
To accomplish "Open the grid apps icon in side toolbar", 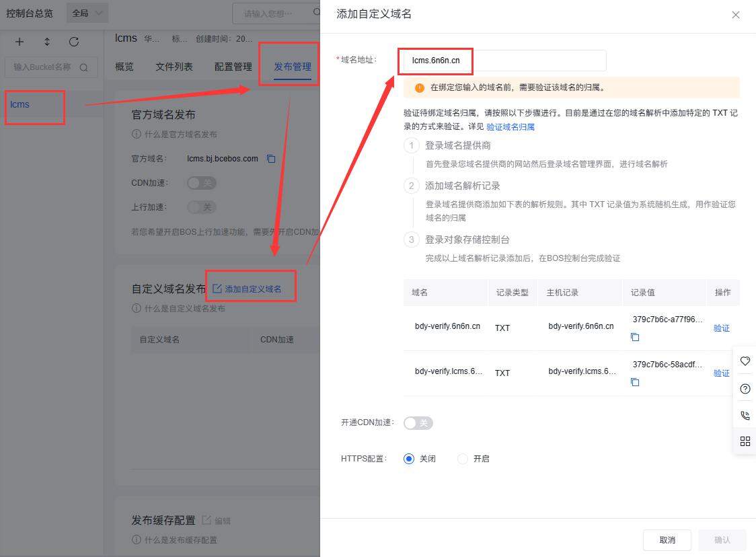I will (x=745, y=441).
